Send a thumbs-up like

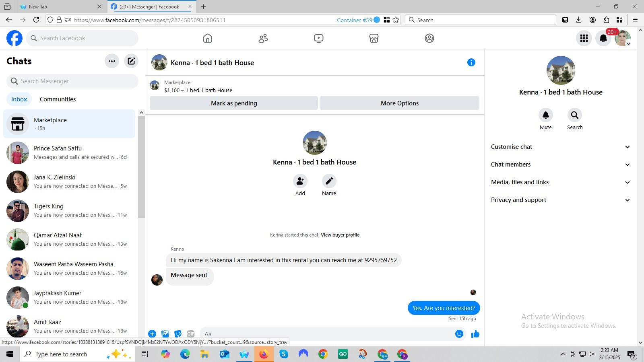[x=475, y=334]
